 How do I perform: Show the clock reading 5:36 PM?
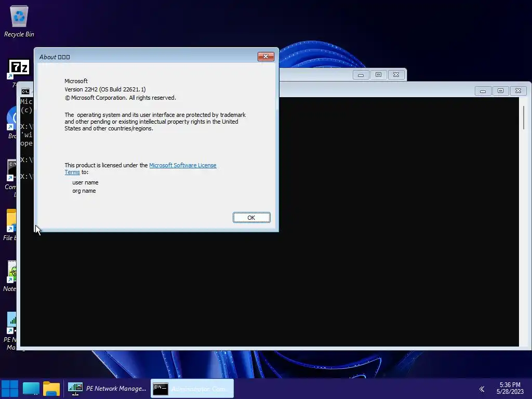pos(510,385)
